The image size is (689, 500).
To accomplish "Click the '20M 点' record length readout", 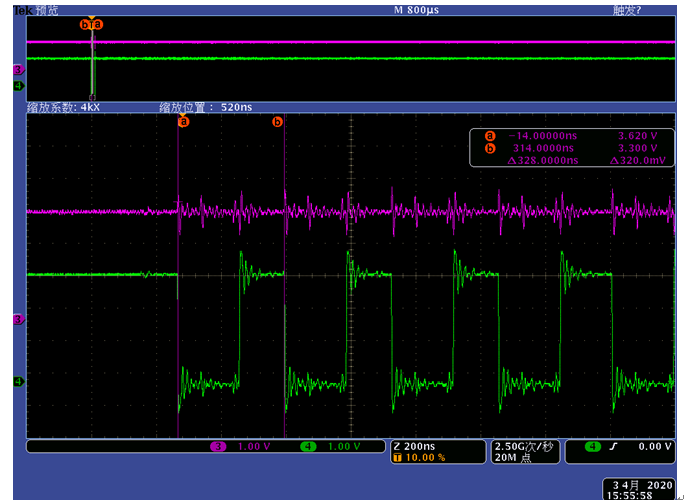I will coord(513,458).
